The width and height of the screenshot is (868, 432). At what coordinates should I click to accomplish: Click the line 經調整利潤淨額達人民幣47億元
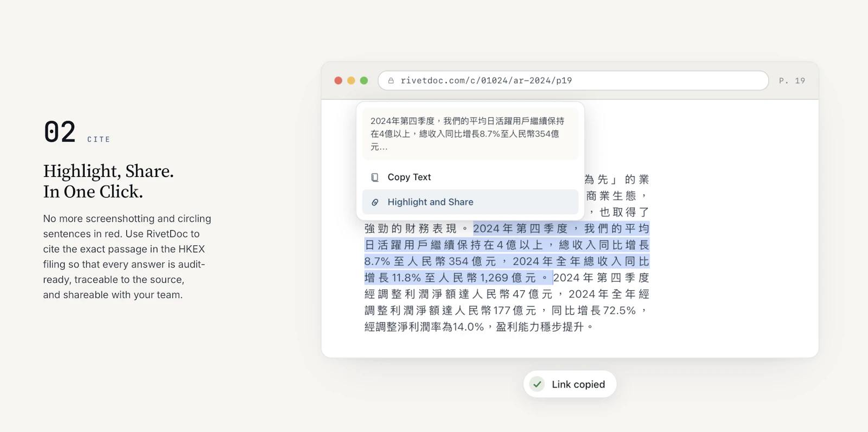coord(507,295)
